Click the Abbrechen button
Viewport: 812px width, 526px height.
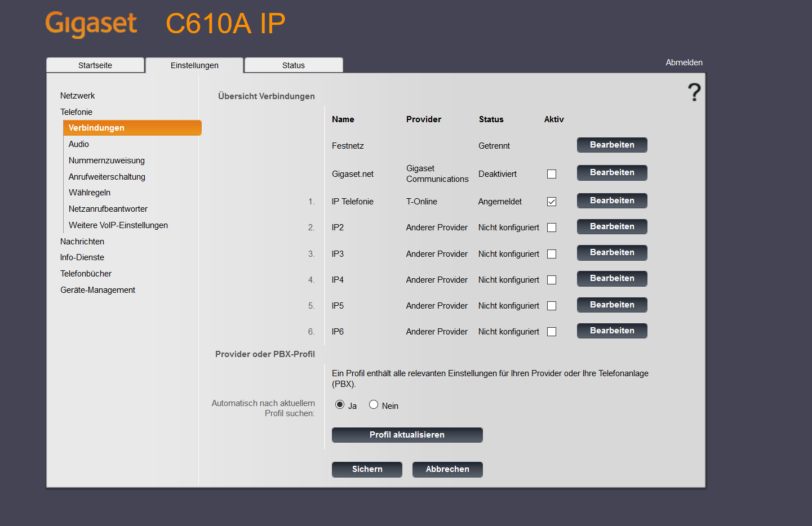click(447, 469)
